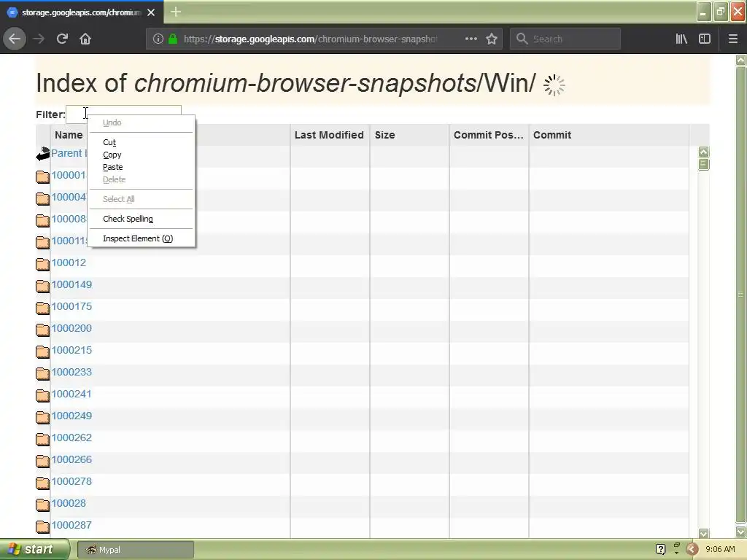Open the hamburger application menu
The height and width of the screenshot is (560, 747).
point(733,39)
